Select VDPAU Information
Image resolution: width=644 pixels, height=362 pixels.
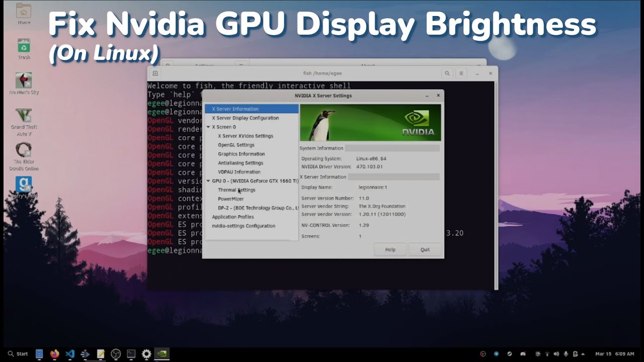(x=239, y=172)
